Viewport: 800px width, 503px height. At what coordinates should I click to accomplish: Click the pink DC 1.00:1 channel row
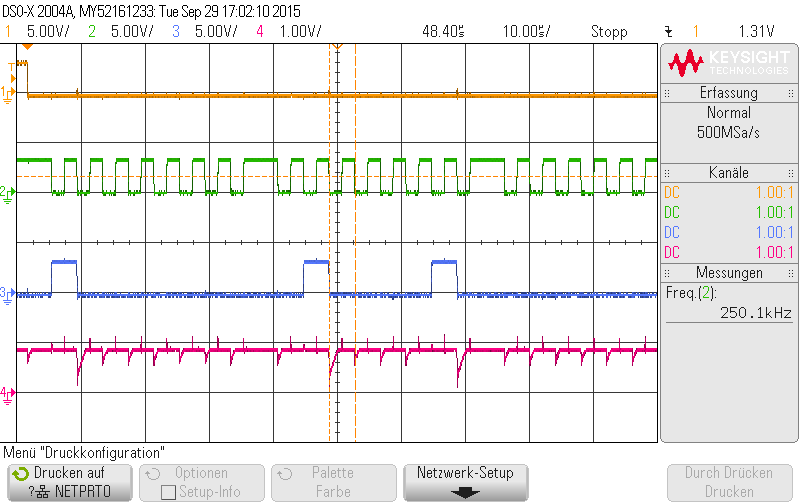pyautogui.click(x=729, y=252)
